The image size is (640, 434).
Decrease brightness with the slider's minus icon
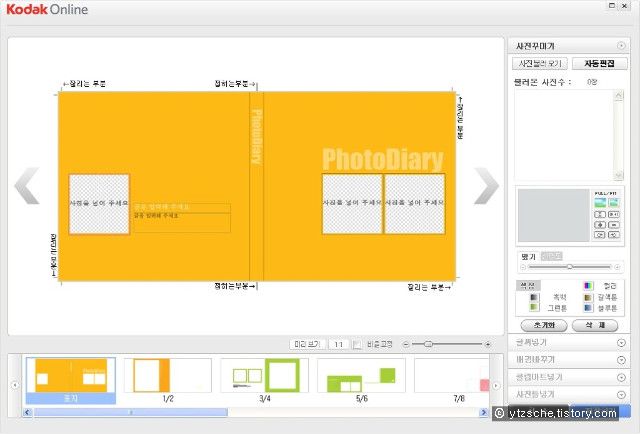[x=523, y=267]
